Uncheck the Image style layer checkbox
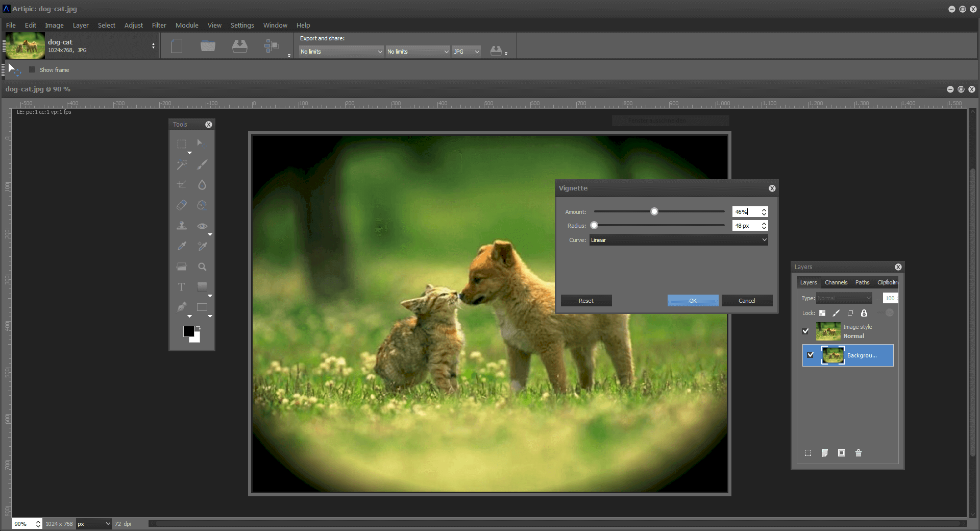Viewport: 980px width, 531px height. (x=805, y=331)
